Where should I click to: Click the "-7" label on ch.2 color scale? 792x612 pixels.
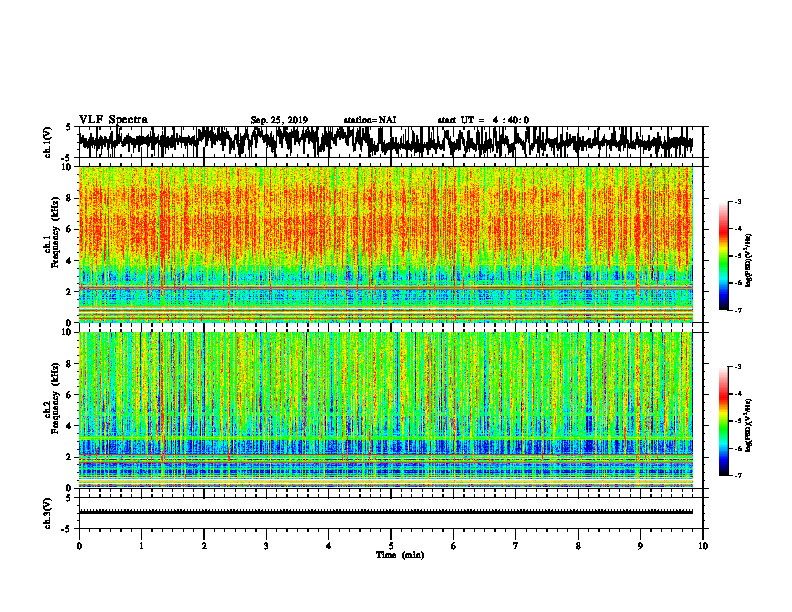click(x=738, y=475)
